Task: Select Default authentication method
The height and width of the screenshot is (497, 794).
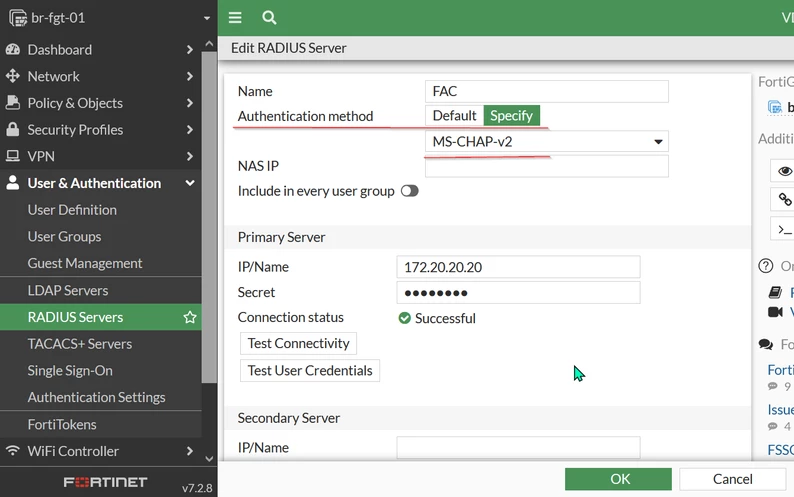Action: pyautogui.click(x=454, y=116)
